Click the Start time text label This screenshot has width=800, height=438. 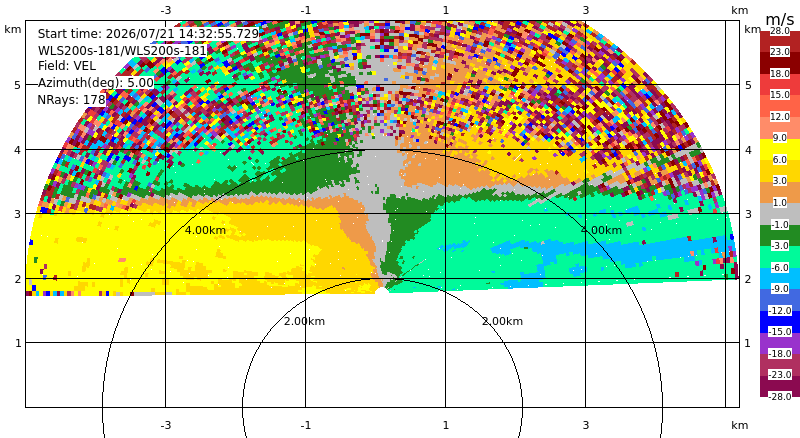pyautogui.click(x=148, y=34)
